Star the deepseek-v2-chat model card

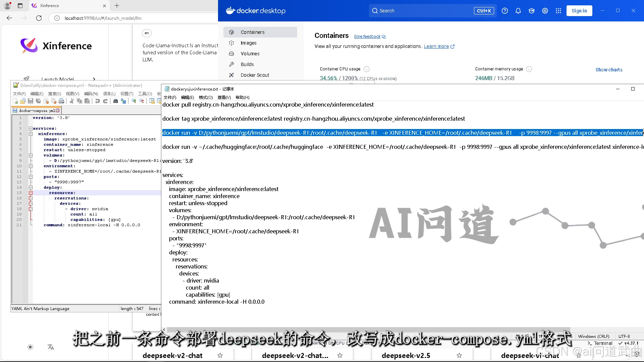click(x=220, y=355)
